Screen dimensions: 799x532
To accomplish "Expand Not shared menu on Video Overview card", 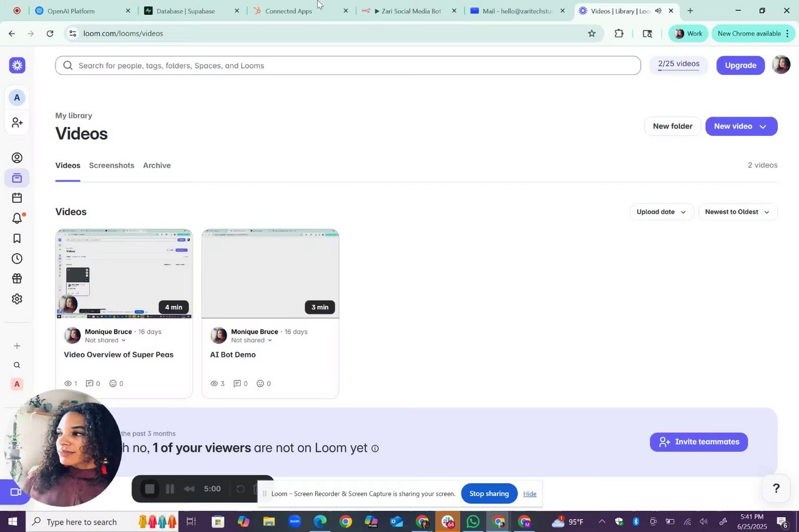I will [105, 341].
